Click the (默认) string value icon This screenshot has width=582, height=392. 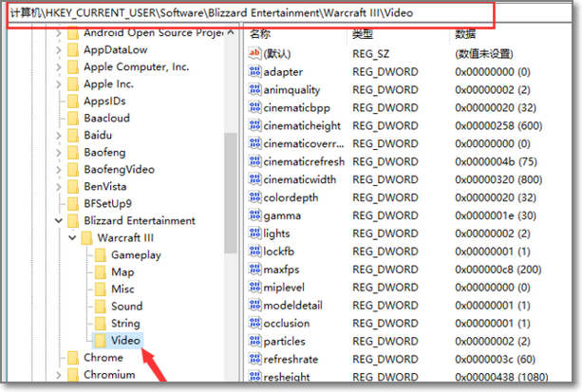click(254, 53)
